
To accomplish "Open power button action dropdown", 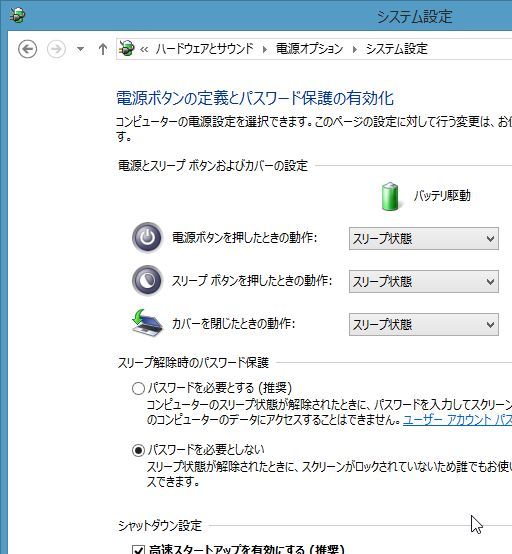I will point(424,238).
